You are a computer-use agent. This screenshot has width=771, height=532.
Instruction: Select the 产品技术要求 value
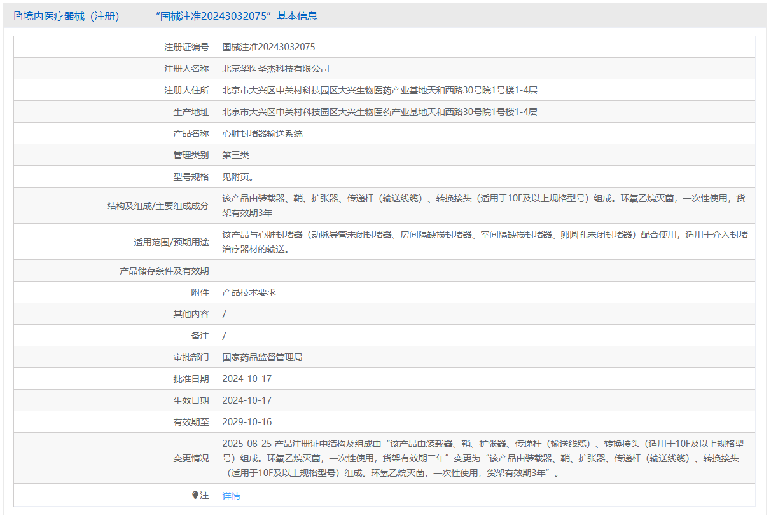(249, 292)
